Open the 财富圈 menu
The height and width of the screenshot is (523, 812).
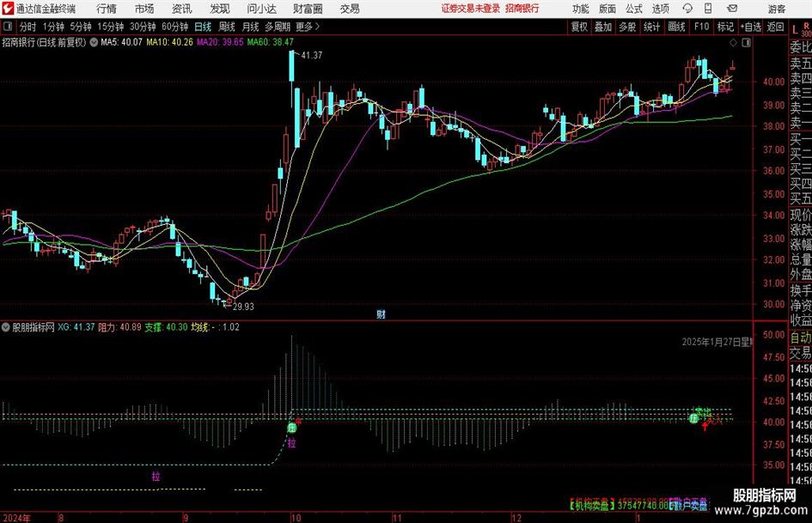[x=308, y=9]
